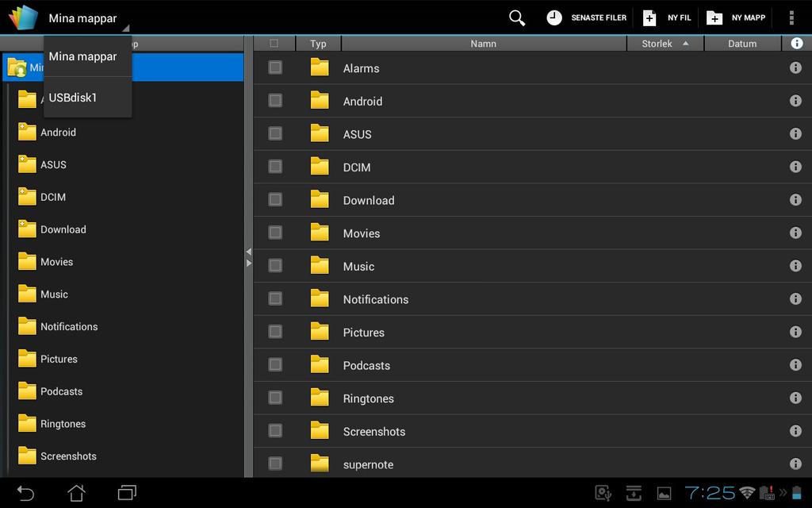Screen dimensions: 812x508
Task: Select Pictures in folder tree
Action: pyautogui.click(x=59, y=359)
